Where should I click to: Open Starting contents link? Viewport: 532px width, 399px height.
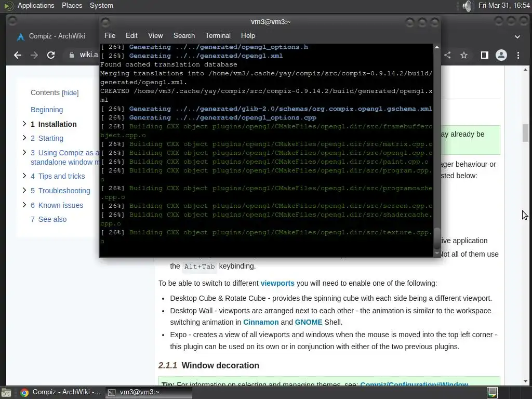47,138
